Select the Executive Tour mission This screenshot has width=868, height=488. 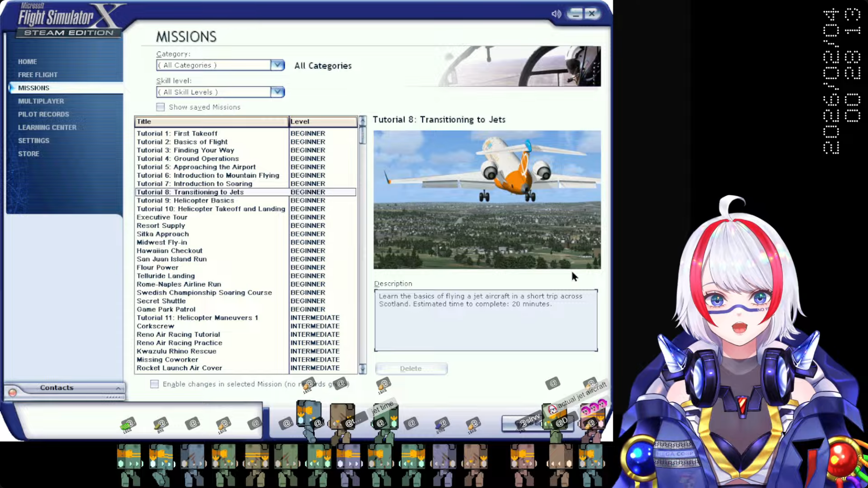[x=246, y=217]
